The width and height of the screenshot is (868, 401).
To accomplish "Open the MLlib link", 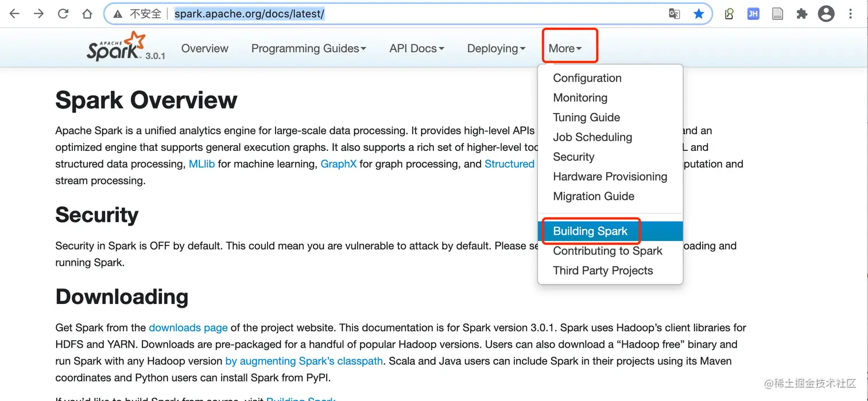I will (x=201, y=164).
